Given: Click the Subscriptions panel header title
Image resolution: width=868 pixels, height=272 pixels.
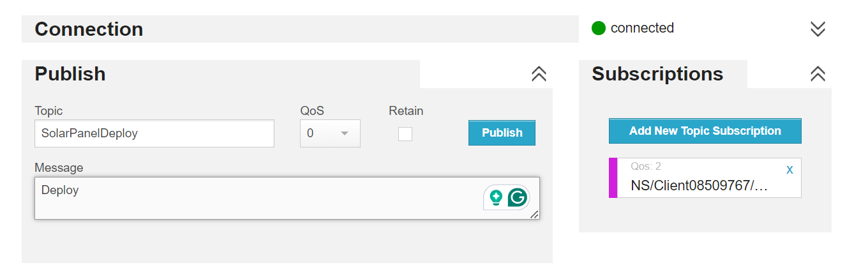Looking at the screenshot, I should click(657, 74).
